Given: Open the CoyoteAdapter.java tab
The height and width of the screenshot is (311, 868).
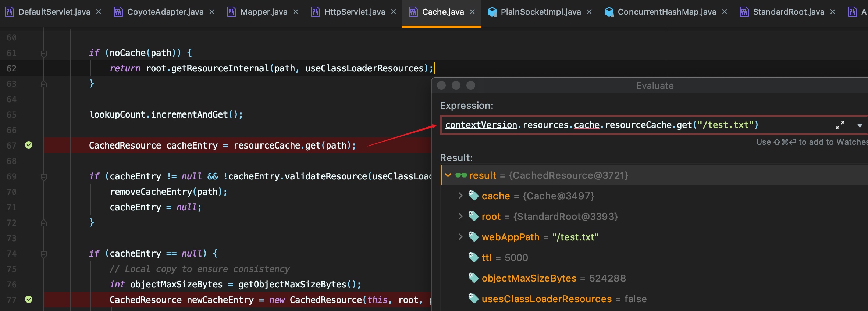Looking at the screenshot, I should tap(165, 12).
